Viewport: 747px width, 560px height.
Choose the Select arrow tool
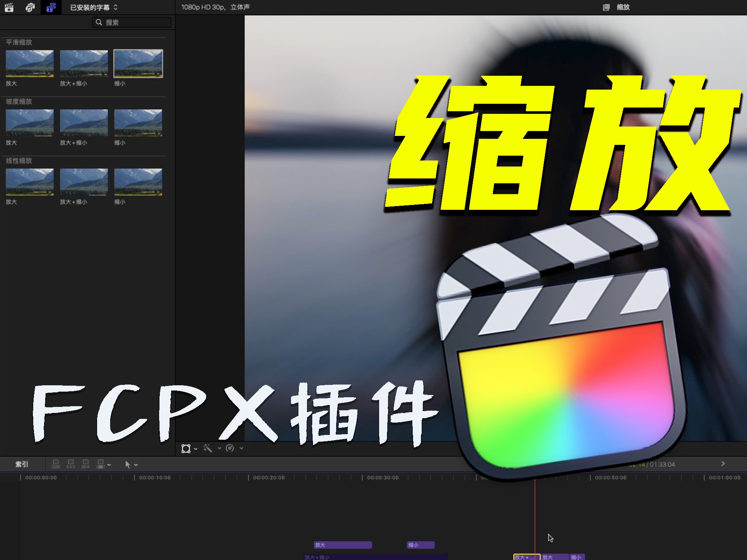coord(128,464)
